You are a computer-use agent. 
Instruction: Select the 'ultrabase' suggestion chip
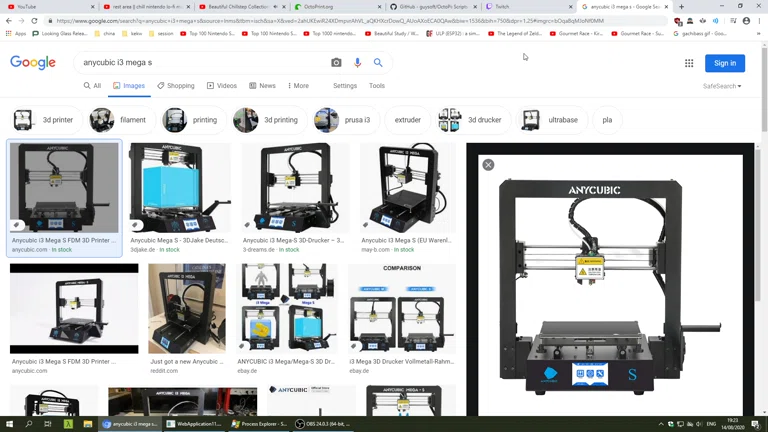click(550, 120)
